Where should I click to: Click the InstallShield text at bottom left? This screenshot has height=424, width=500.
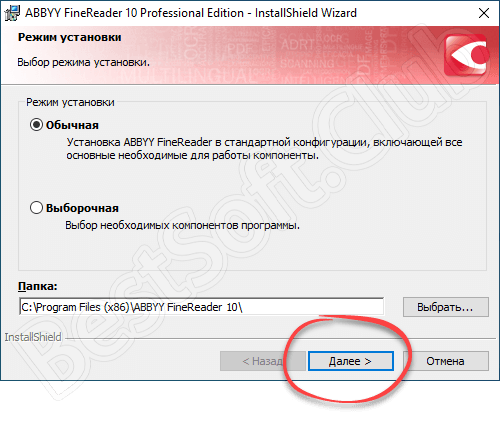pyautogui.click(x=33, y=337)
